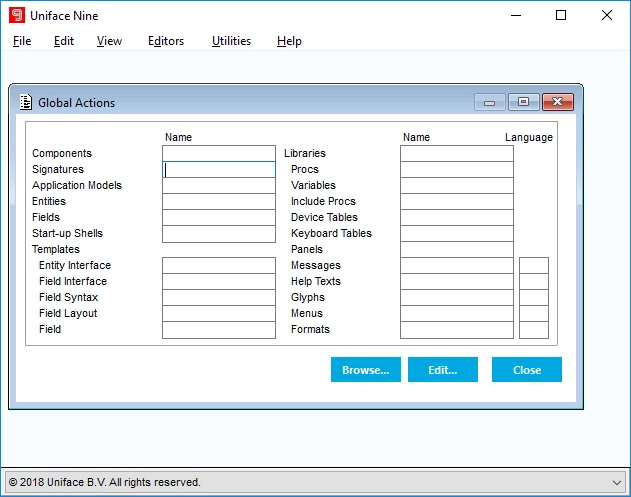Viewport: 631px width, 497px height.
Task: Click the copyright status bar text
Action: click(104, 482)
